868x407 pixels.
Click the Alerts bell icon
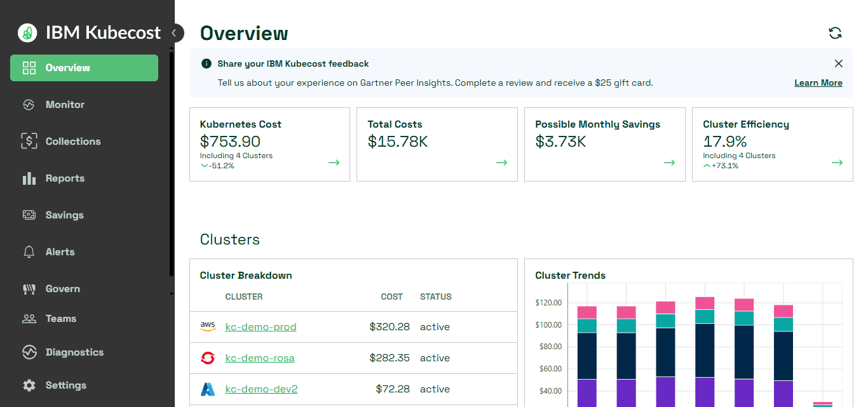(x=29, y=252)
